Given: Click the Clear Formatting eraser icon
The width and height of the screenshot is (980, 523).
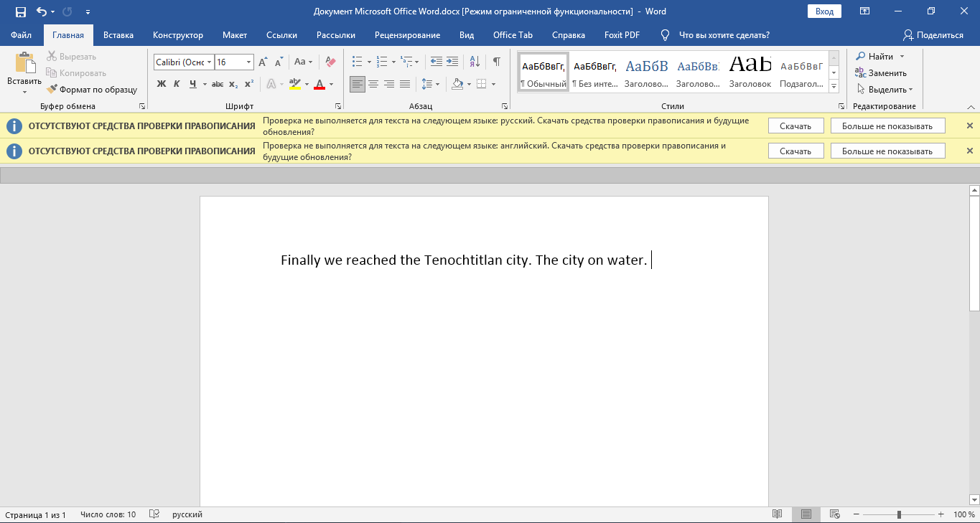Looking at the screenshot, I should coord(330,62).
